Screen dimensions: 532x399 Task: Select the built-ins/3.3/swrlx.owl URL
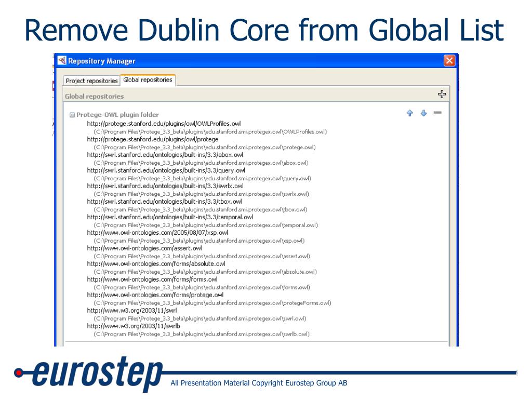(x=165, y=186)
